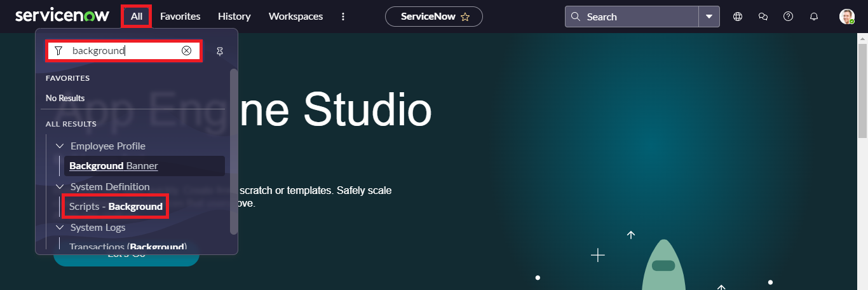Viewport: 868px width, 290px height.
Task: Collapse the System Definition section
Action: 60,187
